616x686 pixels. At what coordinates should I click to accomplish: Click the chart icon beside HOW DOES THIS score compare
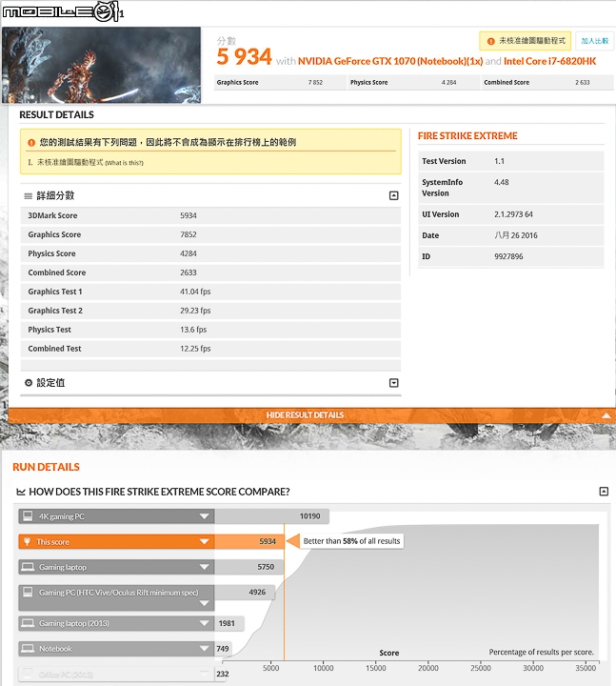tap(21, 492)
